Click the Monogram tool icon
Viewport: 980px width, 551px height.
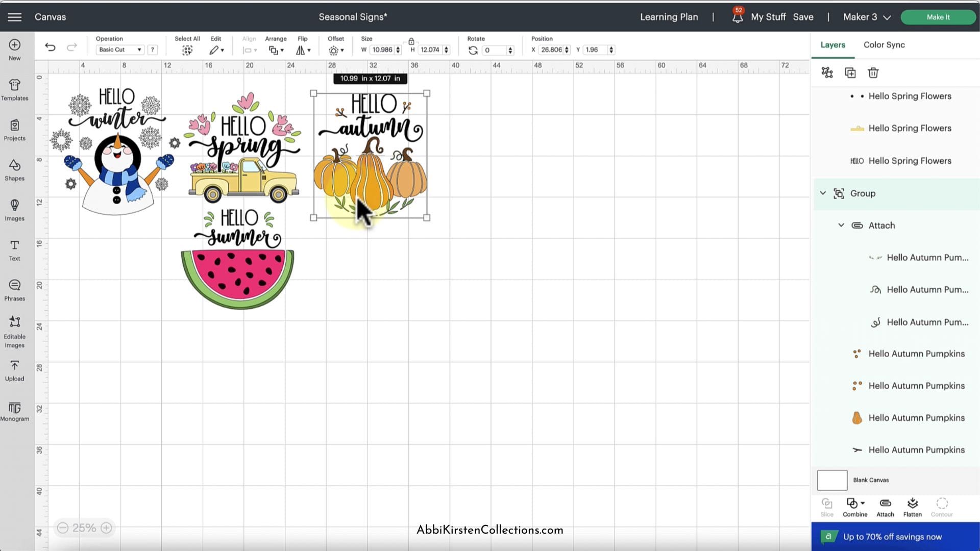pos(15,411)
